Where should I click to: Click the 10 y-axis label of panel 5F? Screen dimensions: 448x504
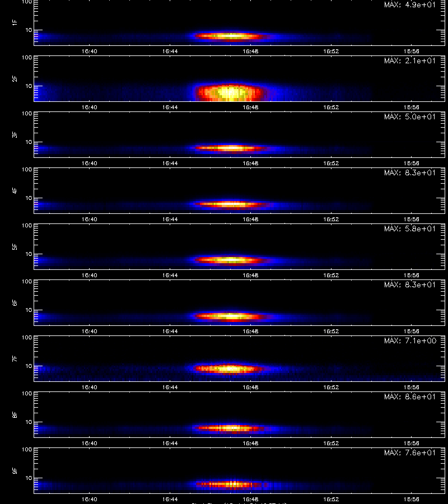(x=29, y=254)
